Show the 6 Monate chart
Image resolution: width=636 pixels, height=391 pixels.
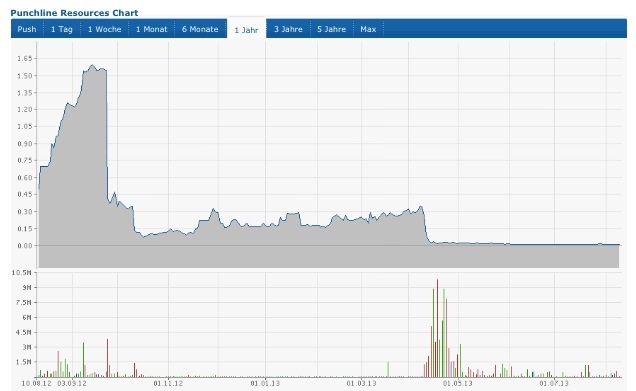[x=200, y=29]
